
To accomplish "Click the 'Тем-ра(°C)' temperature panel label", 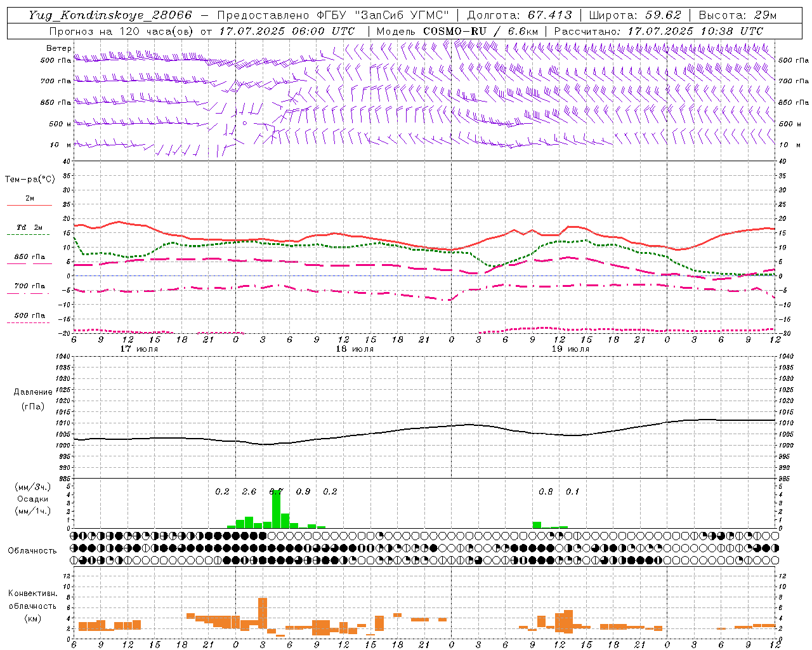I will (30, 180).
